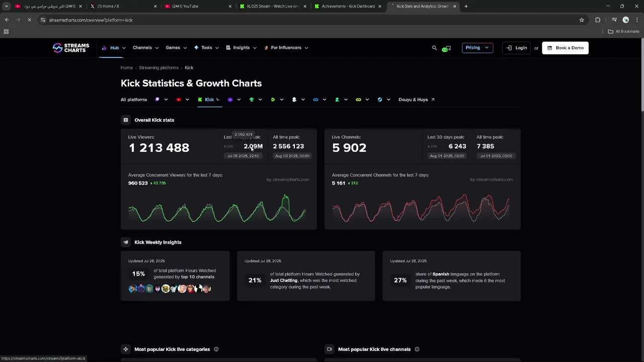Stop page loading with the X button

[x=29, y=20]
